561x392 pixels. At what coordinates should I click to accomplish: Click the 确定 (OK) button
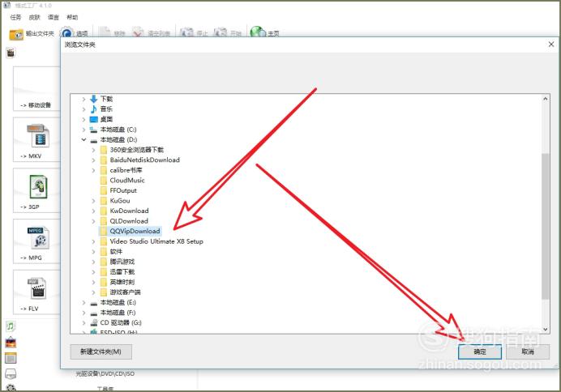[480, 352]
